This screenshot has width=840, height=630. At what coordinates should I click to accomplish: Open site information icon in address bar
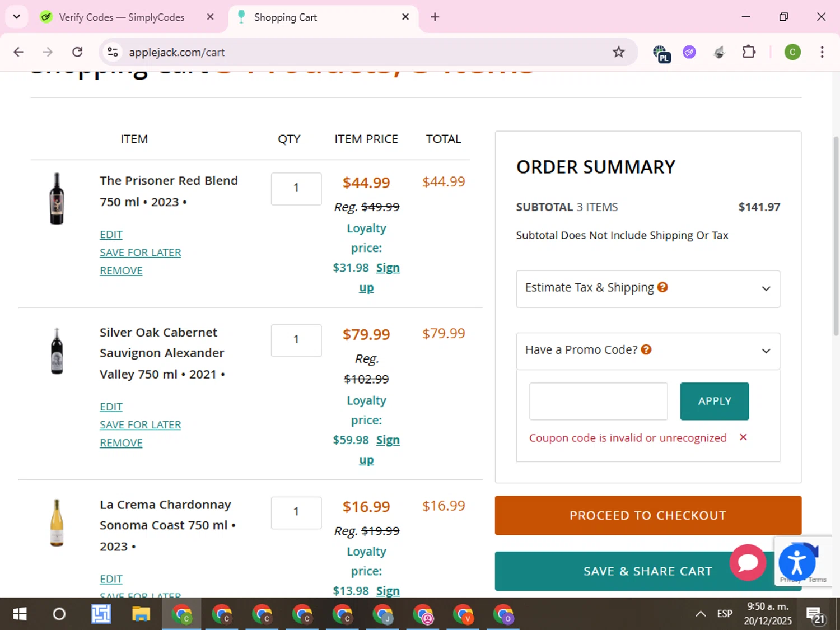[113, 52]
